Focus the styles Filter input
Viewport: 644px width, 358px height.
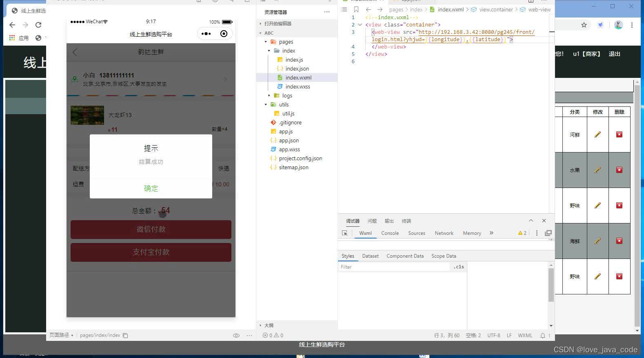394,267
